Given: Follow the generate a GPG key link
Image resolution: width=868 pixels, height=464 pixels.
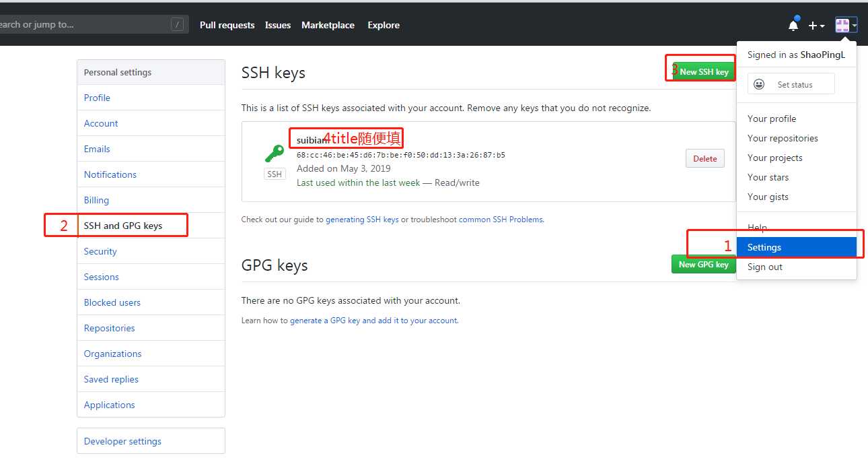Looking at the screenshot, I should 374,321.
